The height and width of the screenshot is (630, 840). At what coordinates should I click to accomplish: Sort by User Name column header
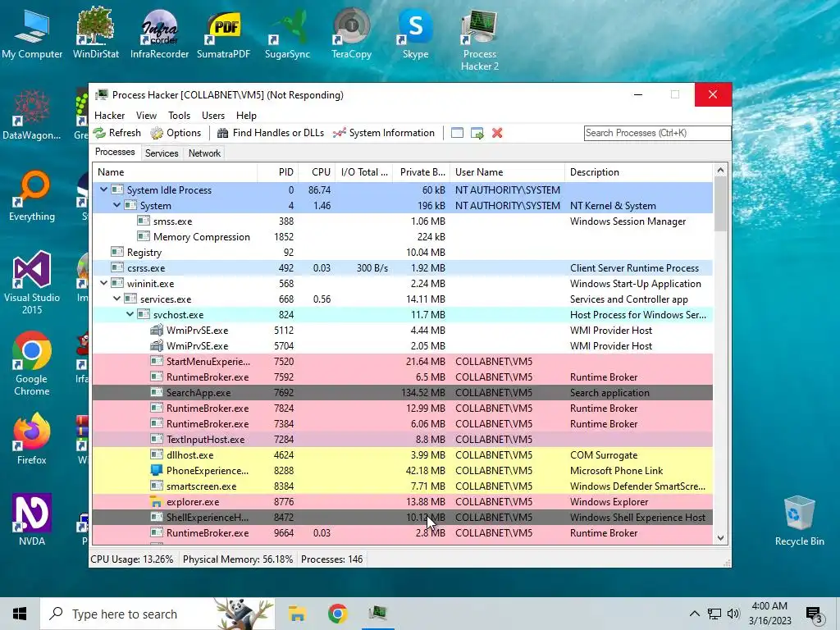[x=507, y=172]
